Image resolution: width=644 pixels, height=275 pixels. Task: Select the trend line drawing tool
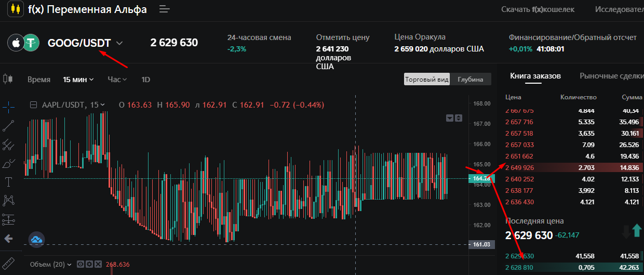[x=8, y=125]
